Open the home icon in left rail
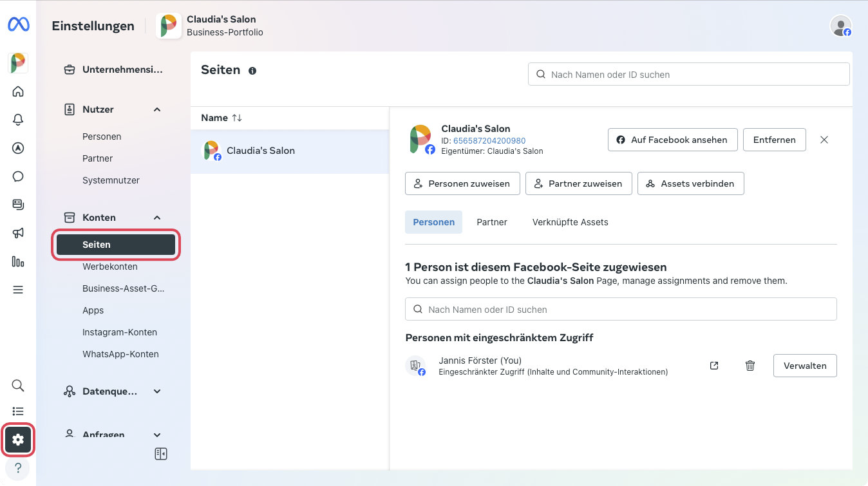Image resolution: width=868 pixels, height=486 pixels. pos(18,91)
